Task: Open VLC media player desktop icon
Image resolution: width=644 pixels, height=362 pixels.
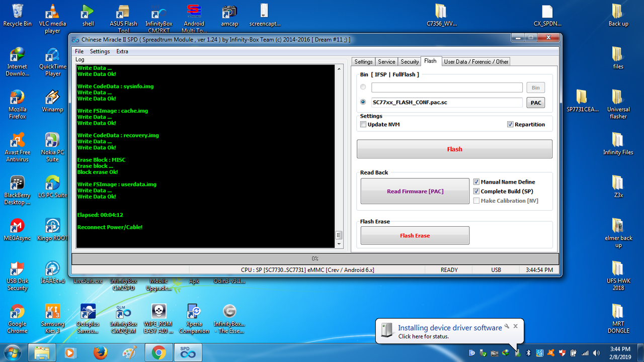Action: click(52, 18)
